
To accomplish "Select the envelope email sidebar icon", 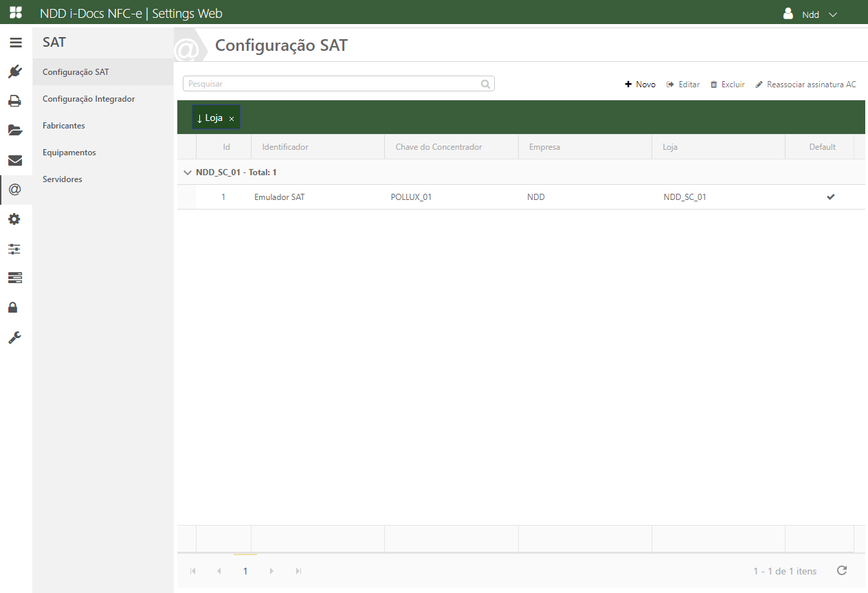I will click(x=15, y=160).
